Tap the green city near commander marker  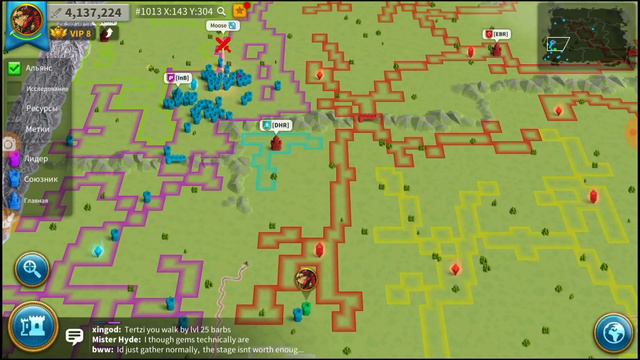pos(307,308)
